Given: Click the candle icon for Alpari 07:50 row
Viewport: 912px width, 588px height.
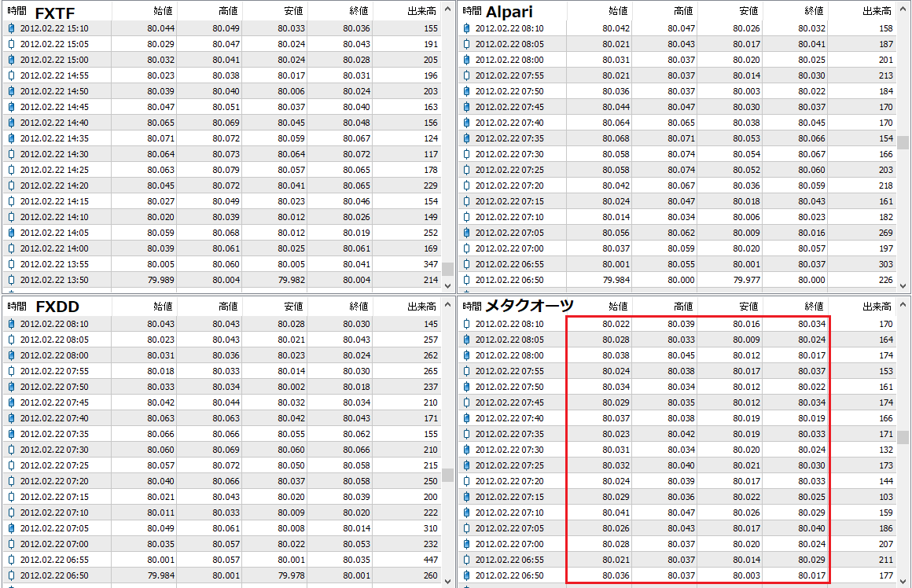Looking at the screenshot, I should point(466,90).
